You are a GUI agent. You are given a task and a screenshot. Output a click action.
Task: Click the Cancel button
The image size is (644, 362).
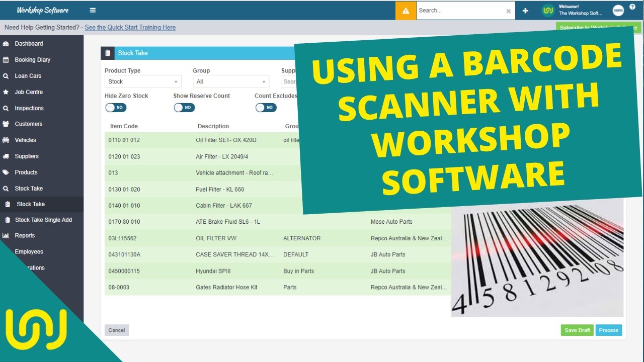click(117, 330)
